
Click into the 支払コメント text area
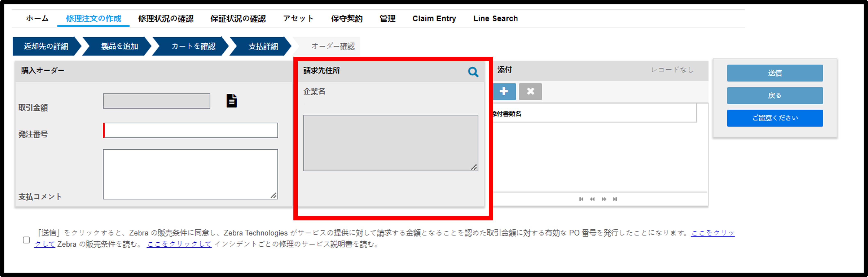(x=190, y=174)
